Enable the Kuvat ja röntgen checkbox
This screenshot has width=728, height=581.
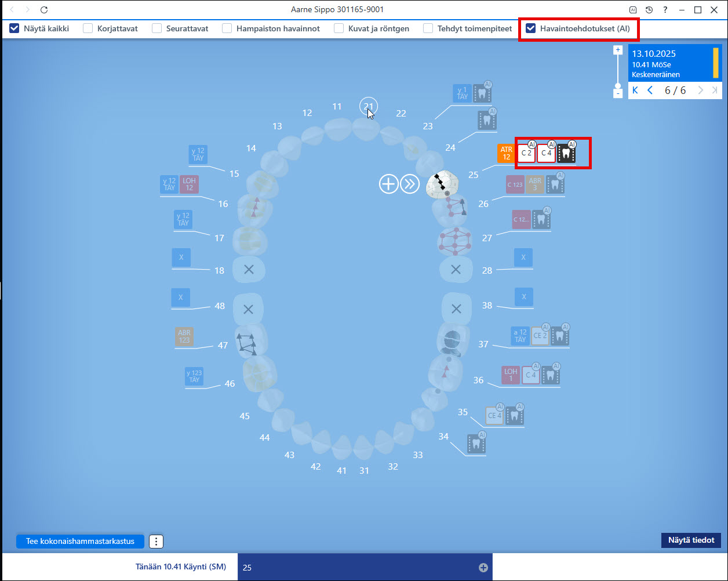338,28
